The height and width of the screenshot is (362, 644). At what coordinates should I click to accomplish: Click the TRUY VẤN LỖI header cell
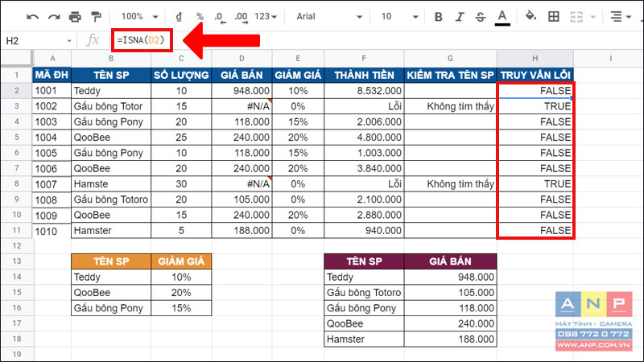pos(535,75)
